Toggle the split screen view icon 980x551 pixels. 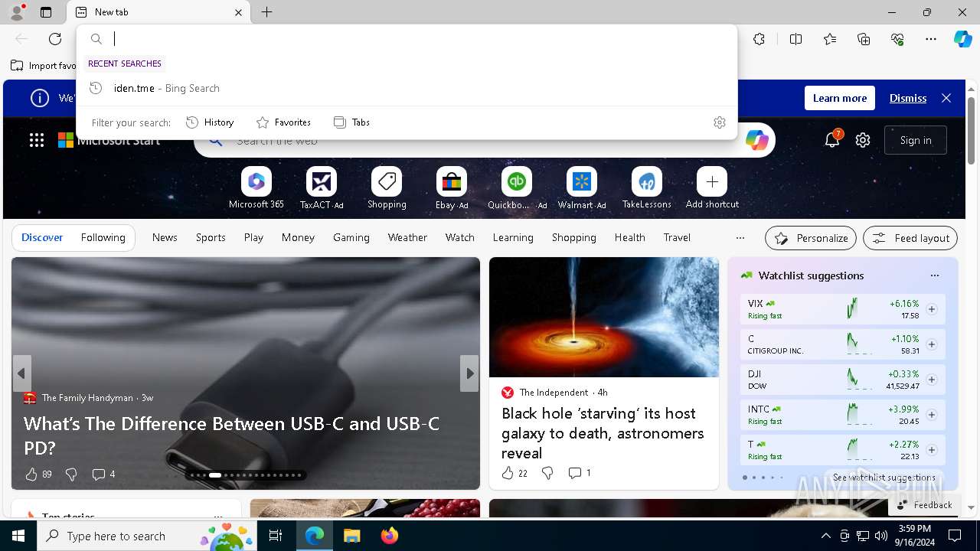pos(795,39)
